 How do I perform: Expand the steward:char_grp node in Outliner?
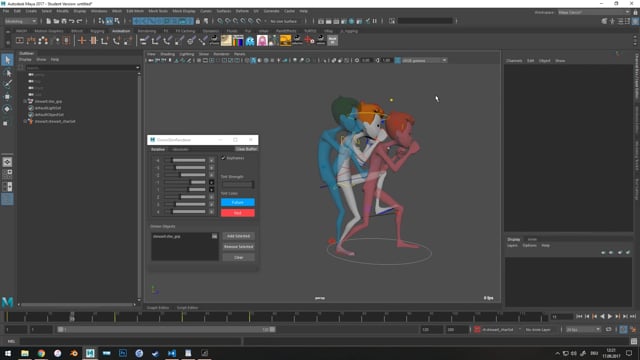[x=25, y=101]
